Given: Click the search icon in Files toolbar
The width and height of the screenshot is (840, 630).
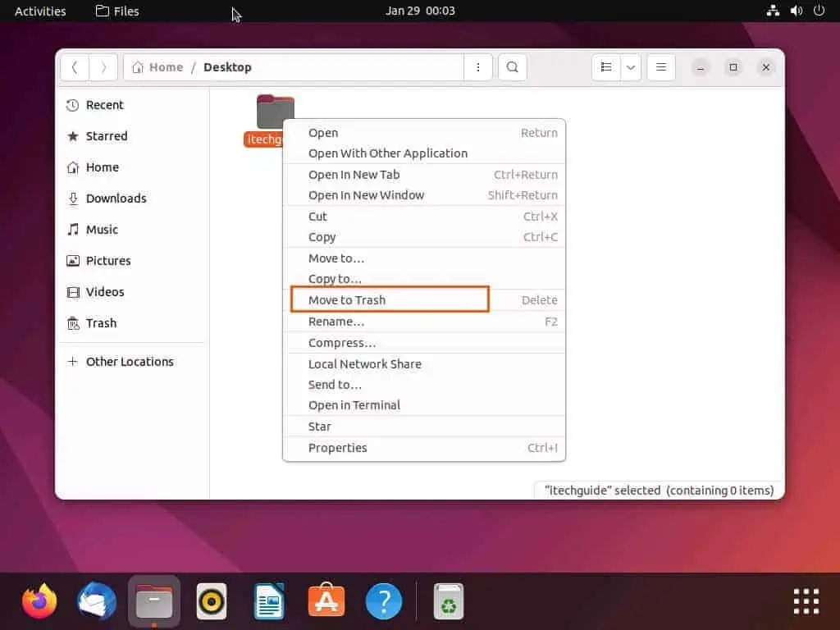Looking at the screenshot, I should [512, 67].
